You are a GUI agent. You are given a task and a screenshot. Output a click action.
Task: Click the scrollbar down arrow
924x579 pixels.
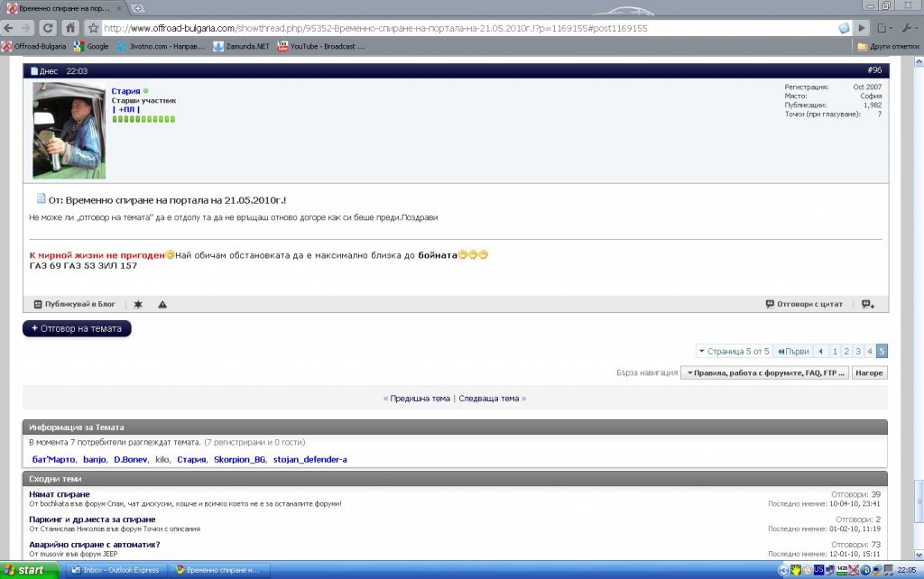tap(919, 555)
